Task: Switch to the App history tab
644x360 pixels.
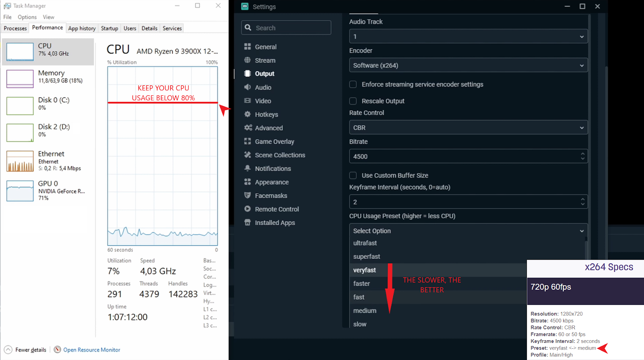Action: pyautogui.click(x=82, y=28)
